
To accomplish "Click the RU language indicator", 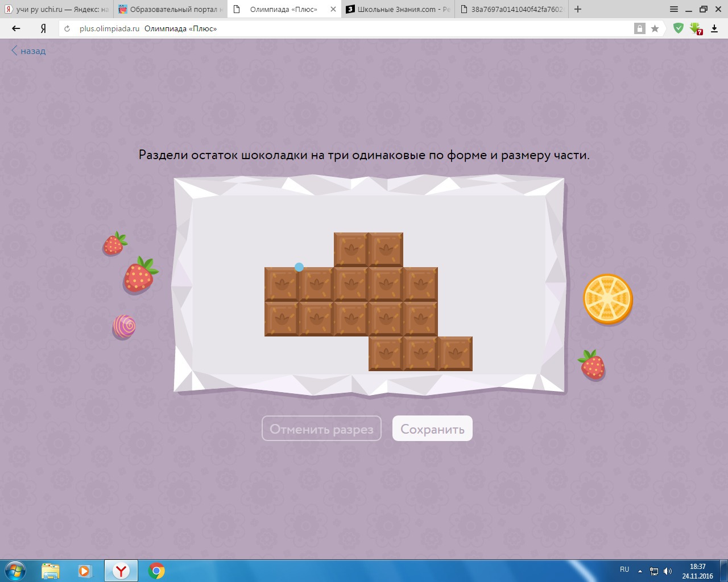I will coord(624,569).
